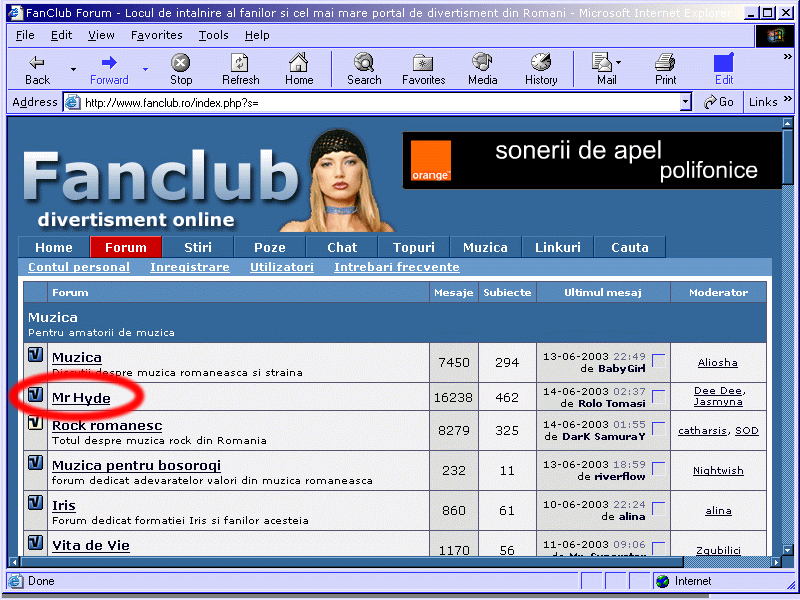Click the Vita de Vie forum status icon
Viewport: 800px width, 600px height.
click(x=35, y=542)
